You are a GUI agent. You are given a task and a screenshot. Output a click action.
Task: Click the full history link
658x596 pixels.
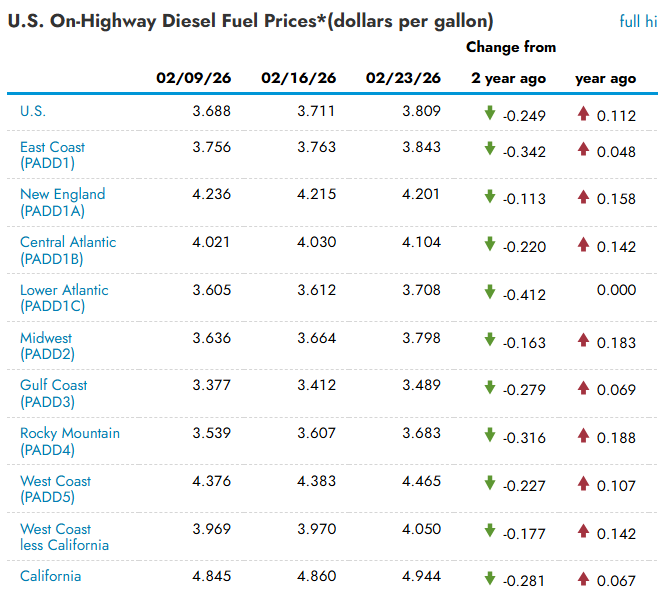pyautogui.click(x=638, y=21)
